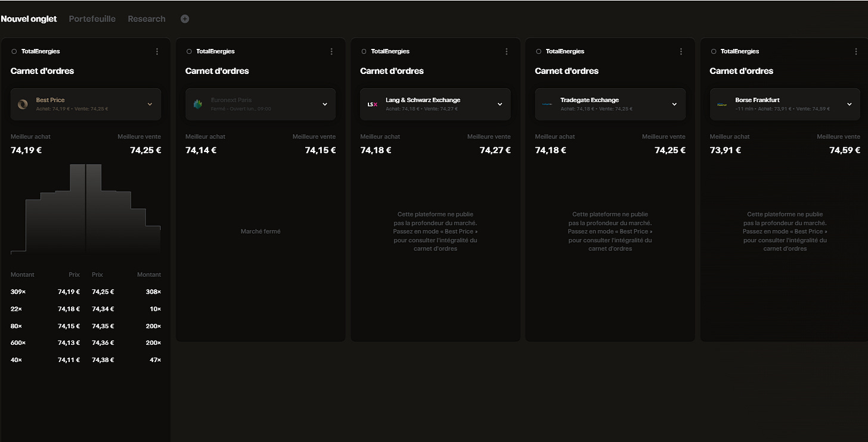Click best ask 74,15 € on Euronext Paris card
The height and width of the screenshot is (442, 868).
tap(320, 150)
